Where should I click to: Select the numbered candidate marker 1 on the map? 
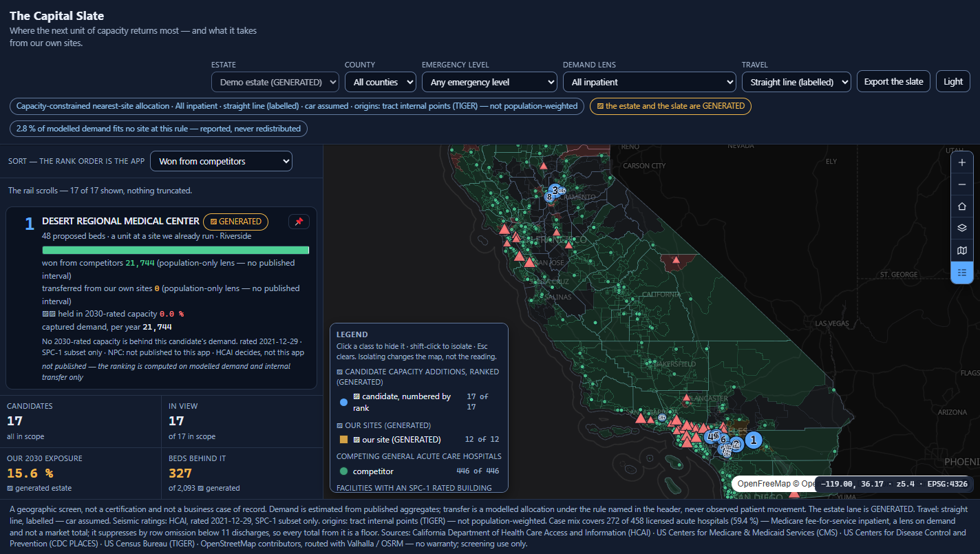753,440
